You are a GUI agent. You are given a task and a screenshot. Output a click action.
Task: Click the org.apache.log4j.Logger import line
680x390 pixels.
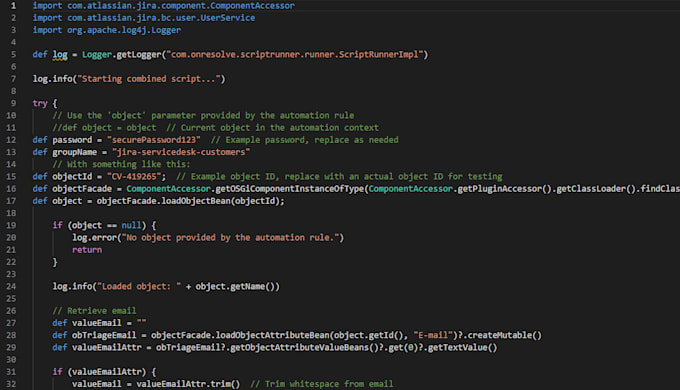pyautogui.click(x=107, y=30)
